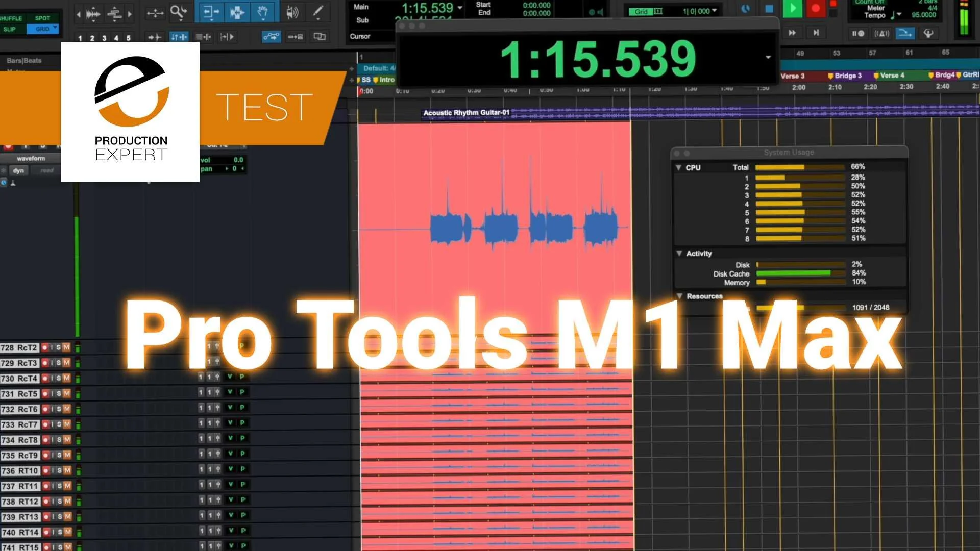Select track name 731 RcT5
Viewport: 980px width, 551px height.
pyautogui.click(x=19, y=394)
